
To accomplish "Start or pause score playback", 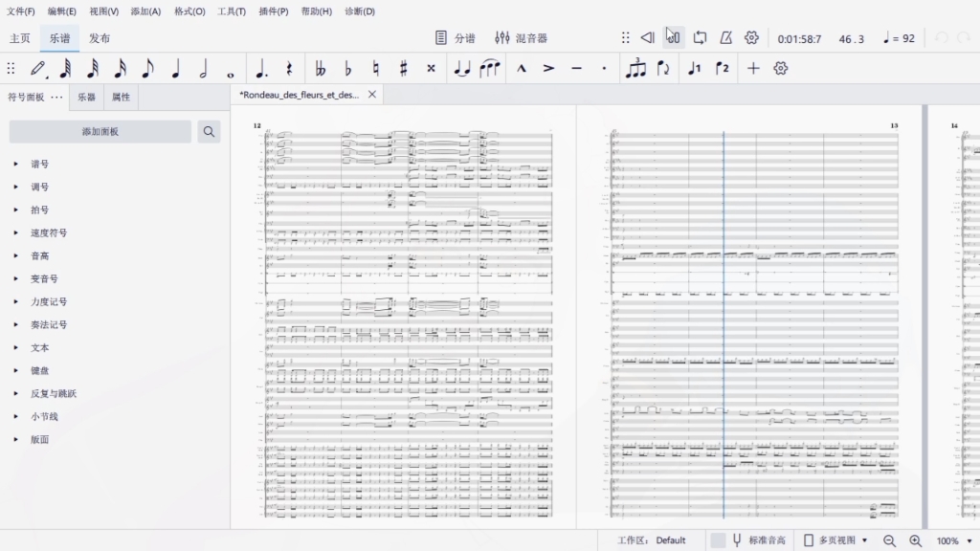I will pyautogui.click(x=673, y=38).
